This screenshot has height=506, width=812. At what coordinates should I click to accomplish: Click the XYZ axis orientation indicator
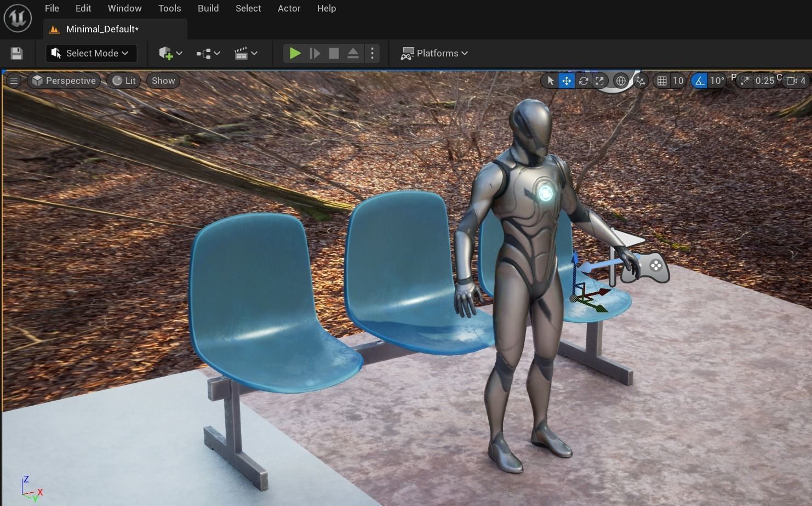[32, 488]
